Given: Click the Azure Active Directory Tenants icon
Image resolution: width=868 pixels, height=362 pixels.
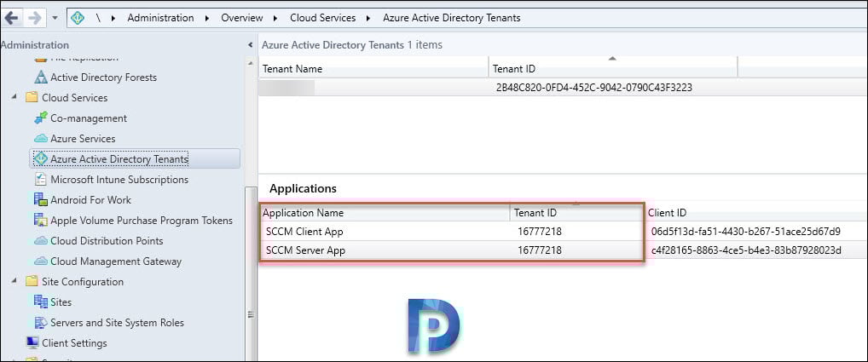Looking at the screenshot, I should pos(41,158).
